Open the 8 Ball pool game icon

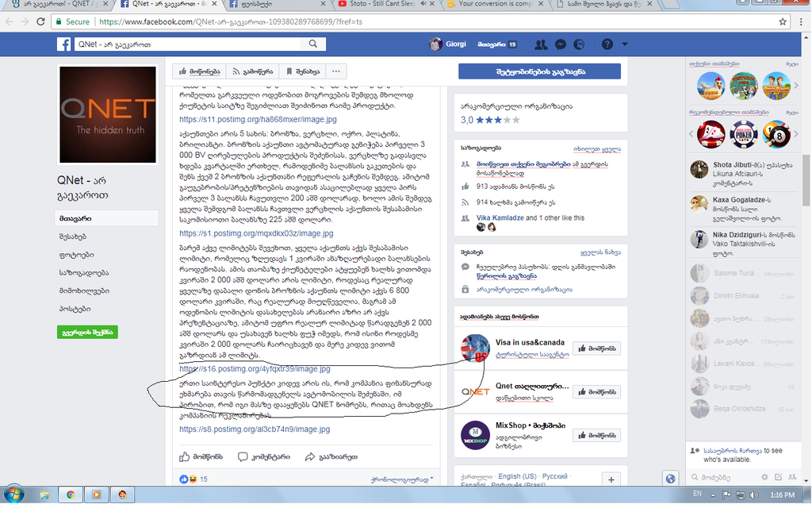(776, 134)
